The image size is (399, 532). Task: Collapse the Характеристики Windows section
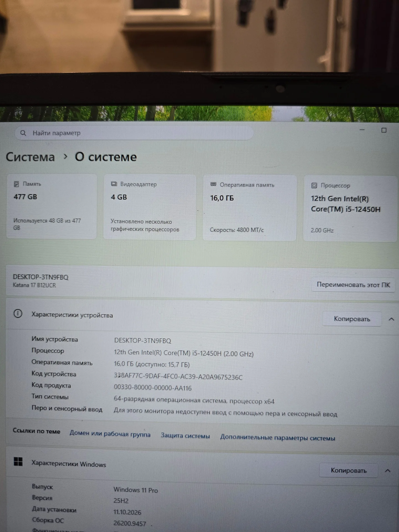(388, 470)
